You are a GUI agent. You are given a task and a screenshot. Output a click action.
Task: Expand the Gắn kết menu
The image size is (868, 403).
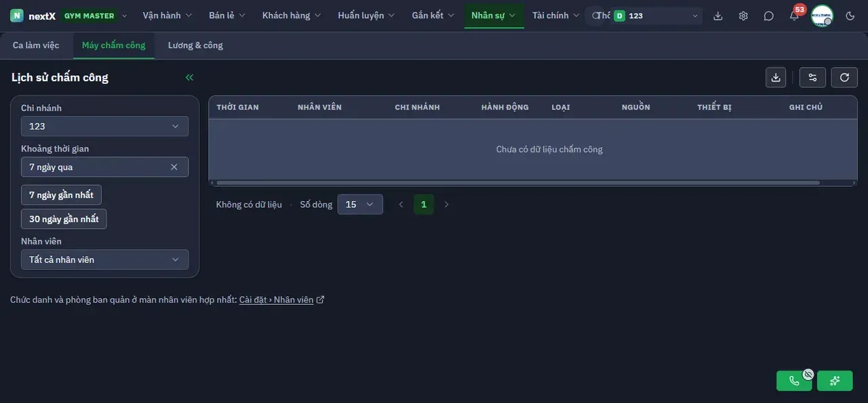pos(433,16)
